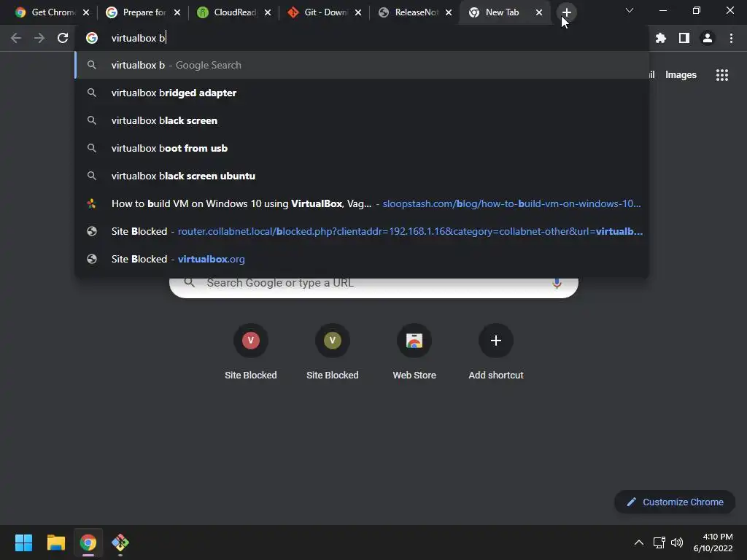
Task: Select 'virtualbox b - Google Search' suggestion
Action: click(362, 65)
